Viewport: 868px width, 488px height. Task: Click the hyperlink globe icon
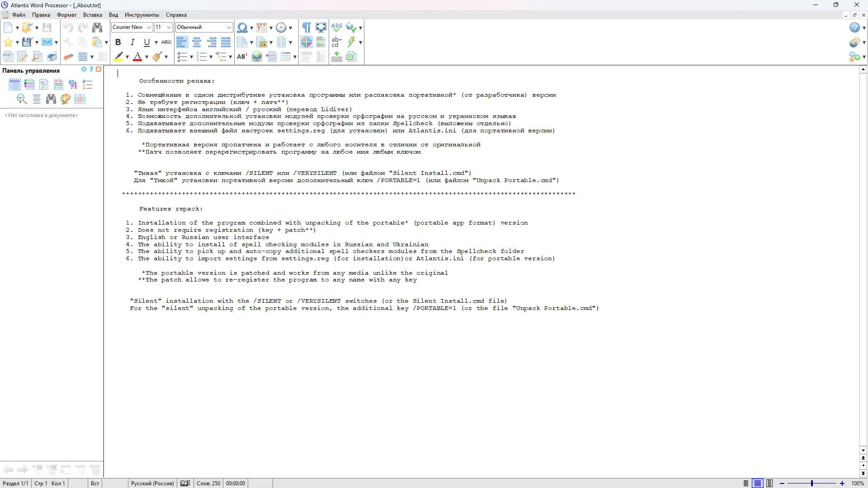pos(257,57)
